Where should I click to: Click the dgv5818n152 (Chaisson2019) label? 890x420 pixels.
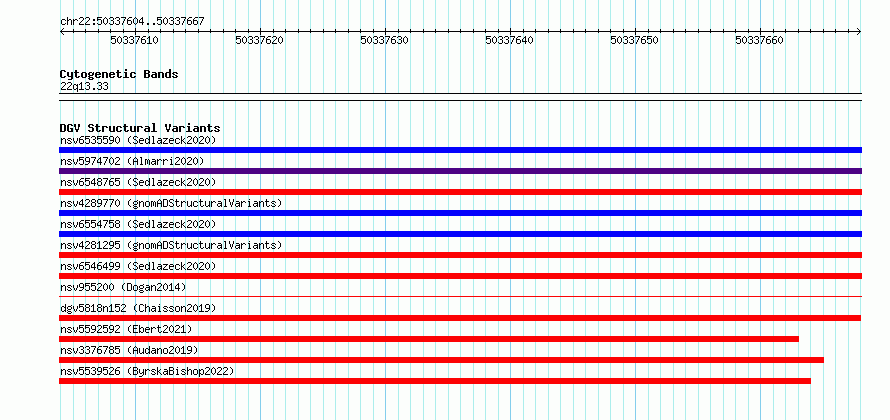[138, 308]
